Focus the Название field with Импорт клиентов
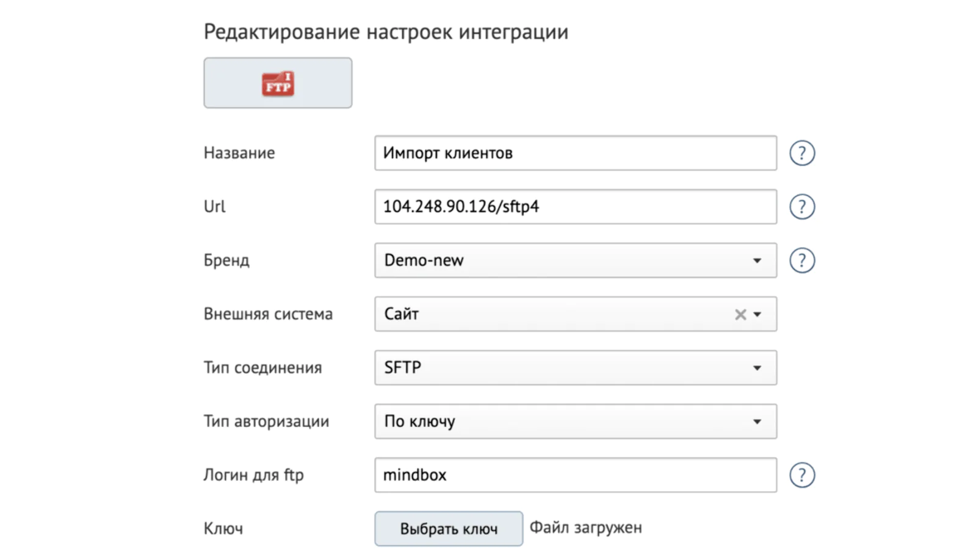Screen dimensions: 976x560 click(x=576, y=153)
